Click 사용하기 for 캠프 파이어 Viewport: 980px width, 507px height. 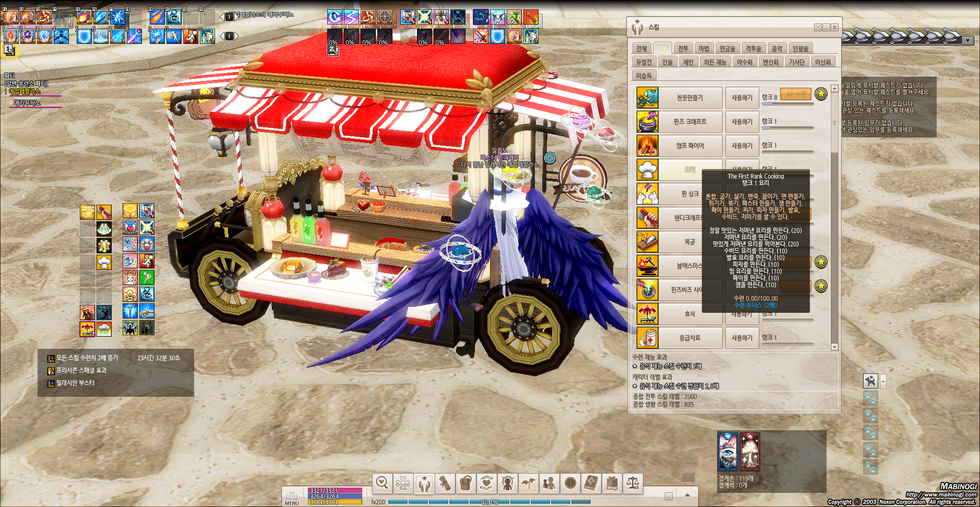coord(742,146)
